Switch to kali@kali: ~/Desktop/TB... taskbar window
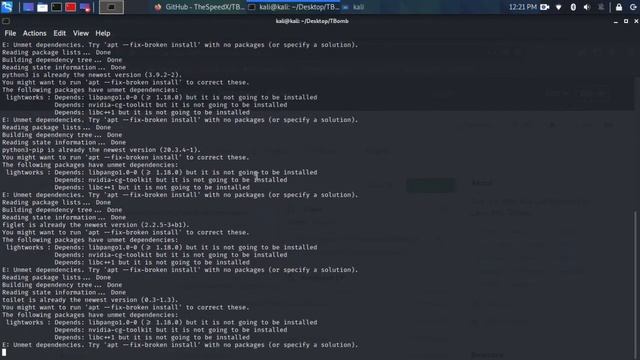 [x=293, y=7]
